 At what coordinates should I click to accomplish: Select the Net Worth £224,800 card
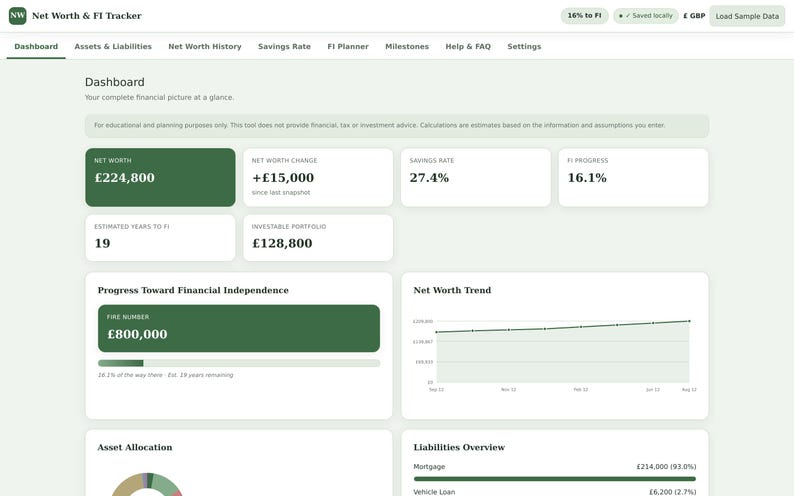[x=161, y=177]
